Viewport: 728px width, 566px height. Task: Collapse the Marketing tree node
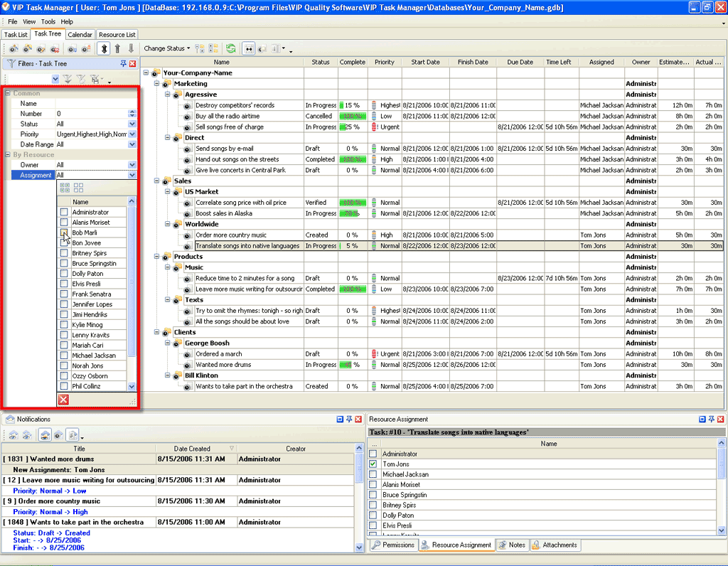click(158, 84)
